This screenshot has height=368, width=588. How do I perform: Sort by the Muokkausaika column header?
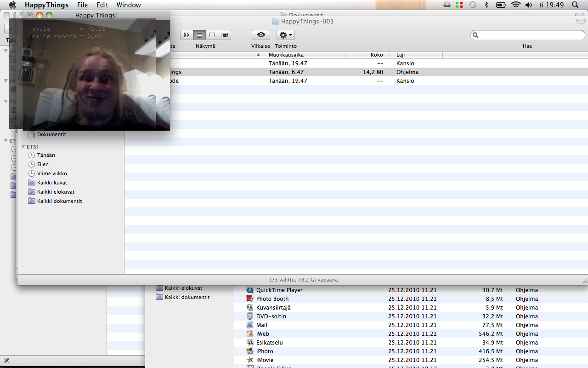click(x=303, y=55)
